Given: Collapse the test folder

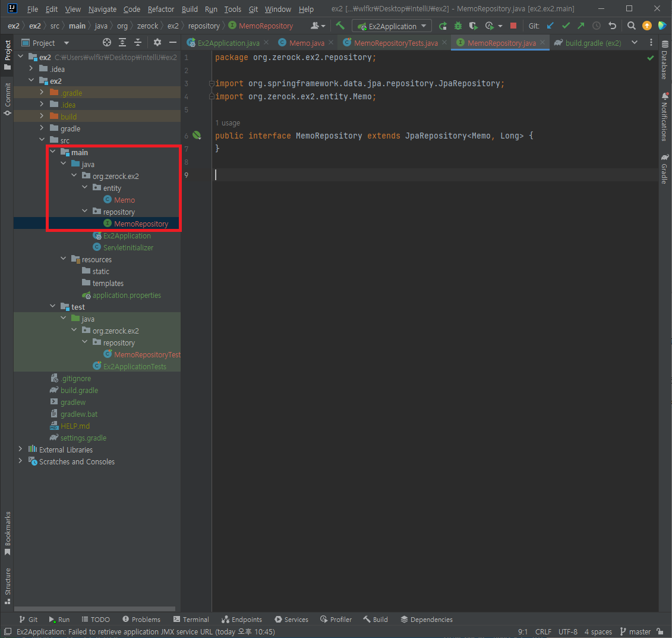Looking at the screenshot, I should pos(53,306).
